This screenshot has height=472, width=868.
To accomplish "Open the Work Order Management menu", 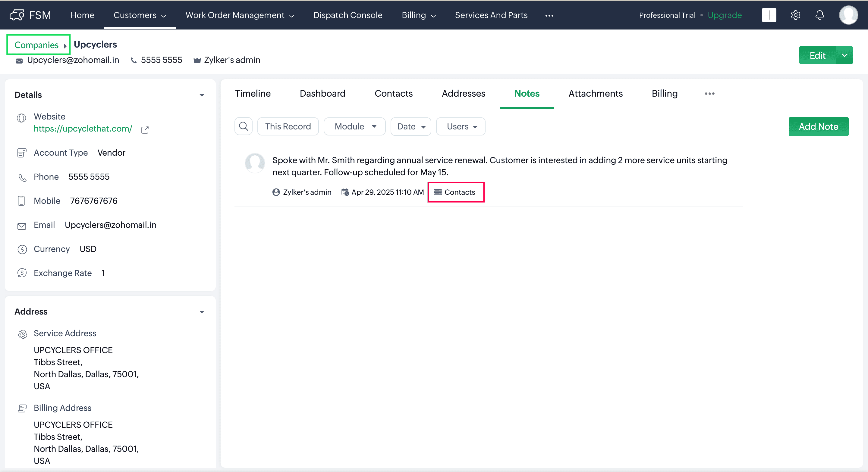I will [240, 15].
